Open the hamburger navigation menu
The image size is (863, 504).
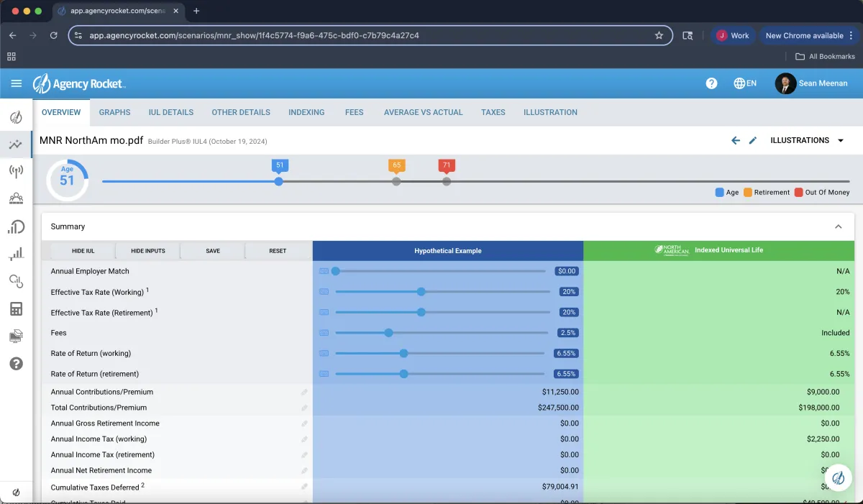click(17, 83)
